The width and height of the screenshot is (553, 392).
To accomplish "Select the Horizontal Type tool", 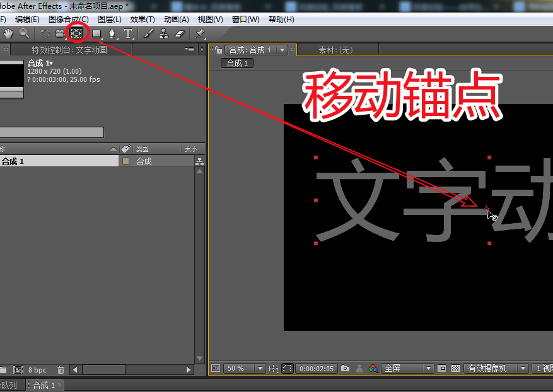I will (129, 34).
